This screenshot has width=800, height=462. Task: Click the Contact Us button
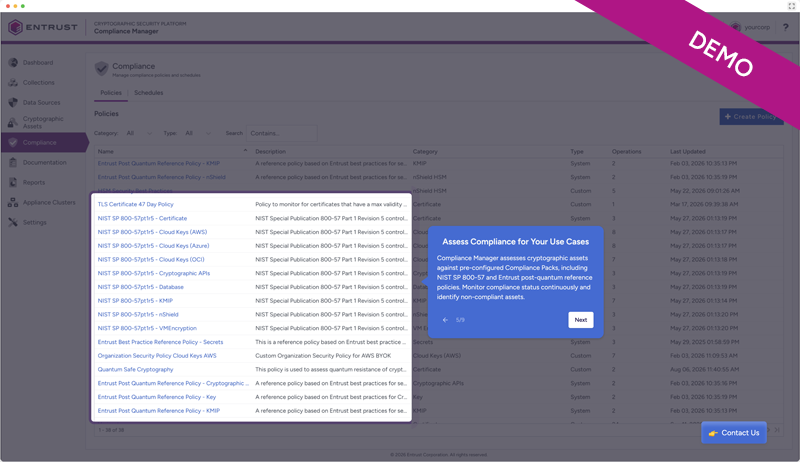point(734,432)
